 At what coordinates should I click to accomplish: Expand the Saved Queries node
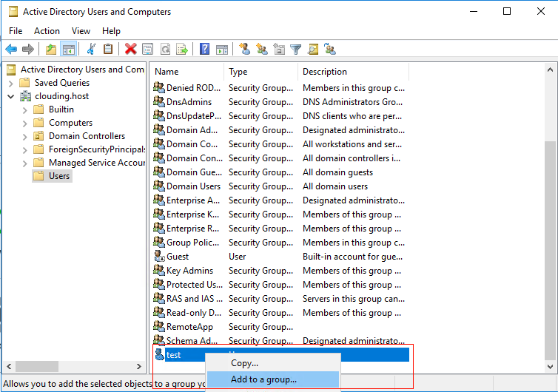(x=10, y=84)
